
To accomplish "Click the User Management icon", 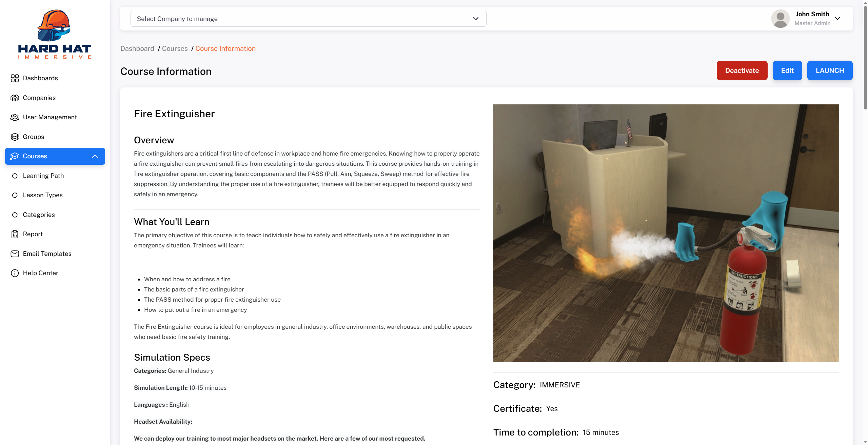I will [x=15, y=117].
